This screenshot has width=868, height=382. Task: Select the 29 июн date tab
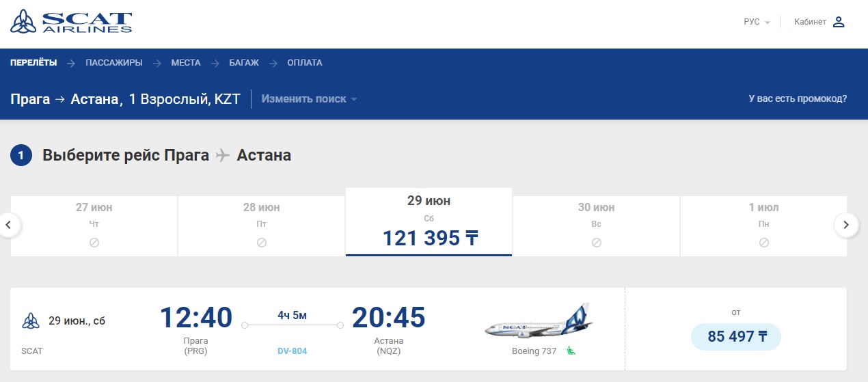[x=429, y=222]
